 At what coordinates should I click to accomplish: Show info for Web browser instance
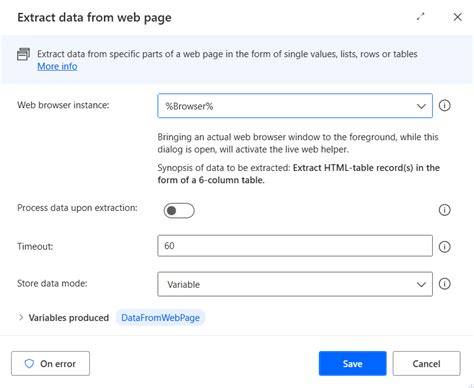444,106
